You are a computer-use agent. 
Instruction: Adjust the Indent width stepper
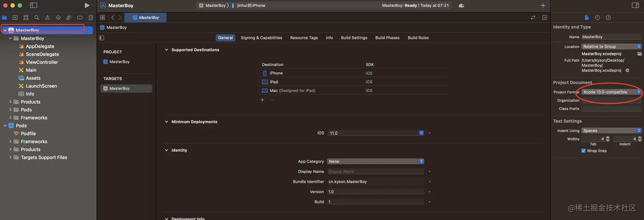click(640, 139)
